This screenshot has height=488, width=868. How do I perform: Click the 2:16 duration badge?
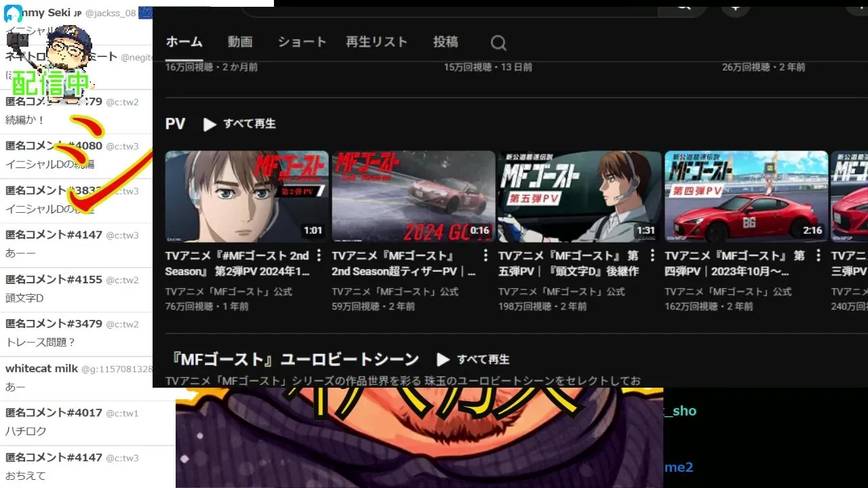coord(812,230)
